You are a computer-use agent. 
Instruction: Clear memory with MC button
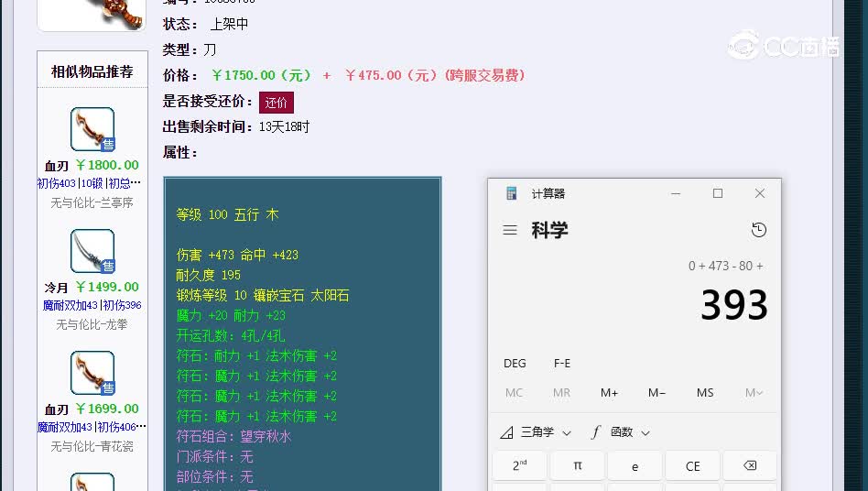tap(514, 392)
